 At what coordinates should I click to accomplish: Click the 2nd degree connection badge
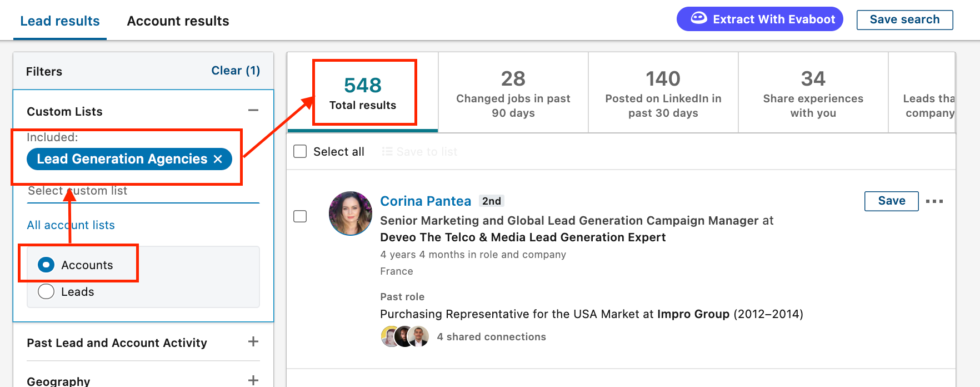(x=492, y=201)
